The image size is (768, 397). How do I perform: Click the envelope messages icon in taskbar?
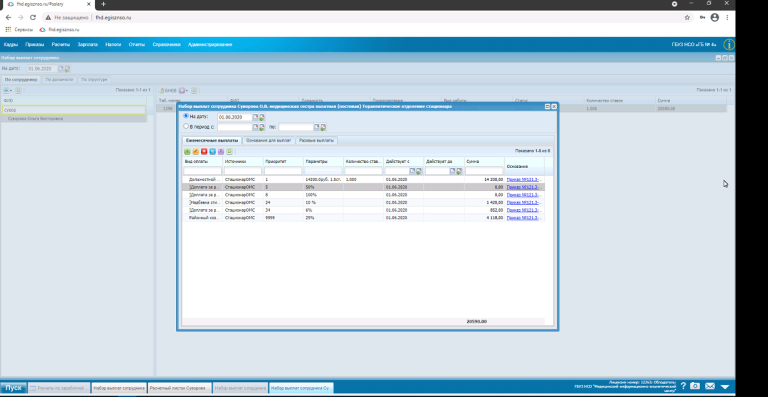(x=710, y=386)
